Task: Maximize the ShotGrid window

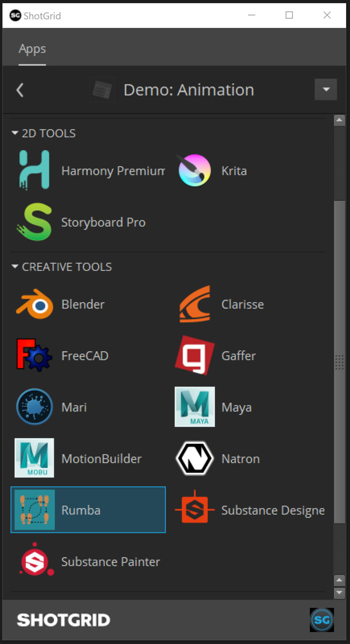Action: coord(289,15)
